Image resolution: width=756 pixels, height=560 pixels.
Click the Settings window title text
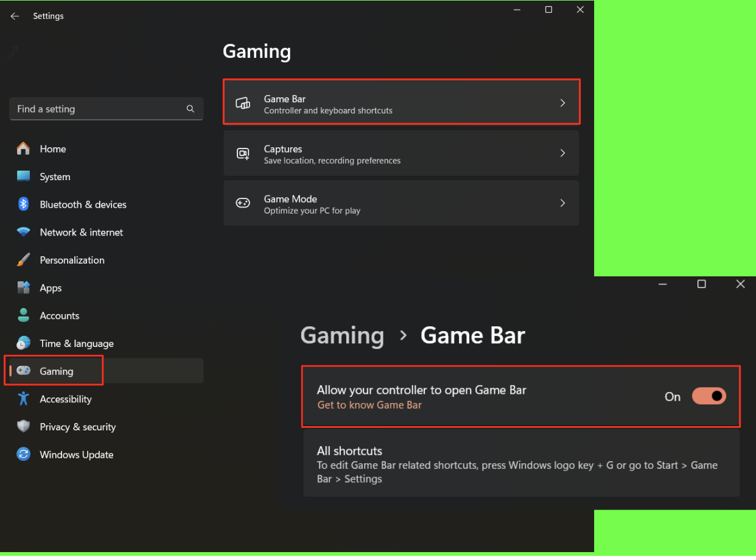[x=48, y=16]
